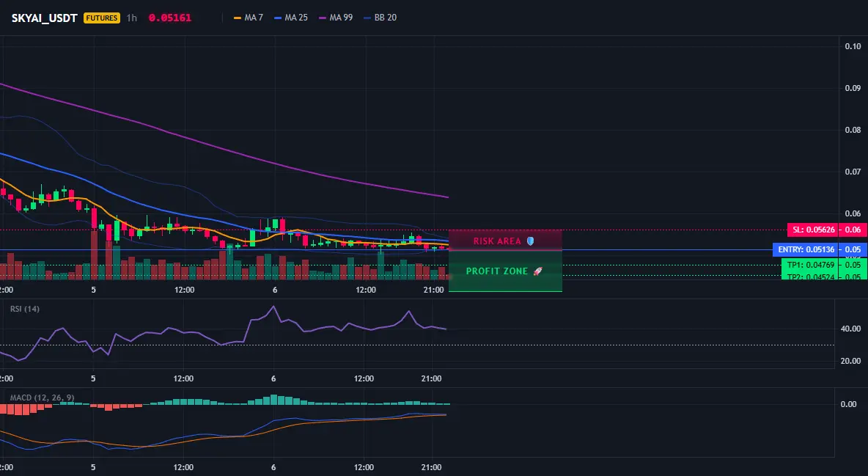This screenshot has width=868, height=476.
Task: Click the rocket icon in Profit Zone
Action: click(x=537, y=271)
